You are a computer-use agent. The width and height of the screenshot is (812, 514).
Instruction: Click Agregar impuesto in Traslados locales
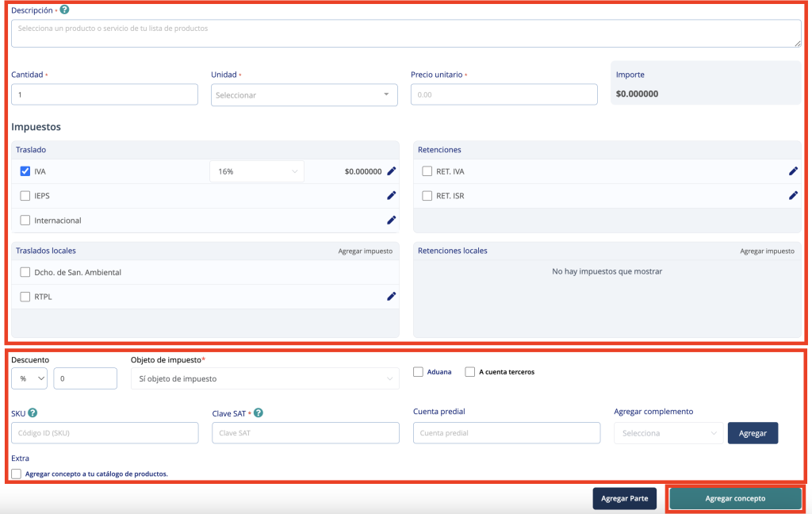(x=365, y=251)
